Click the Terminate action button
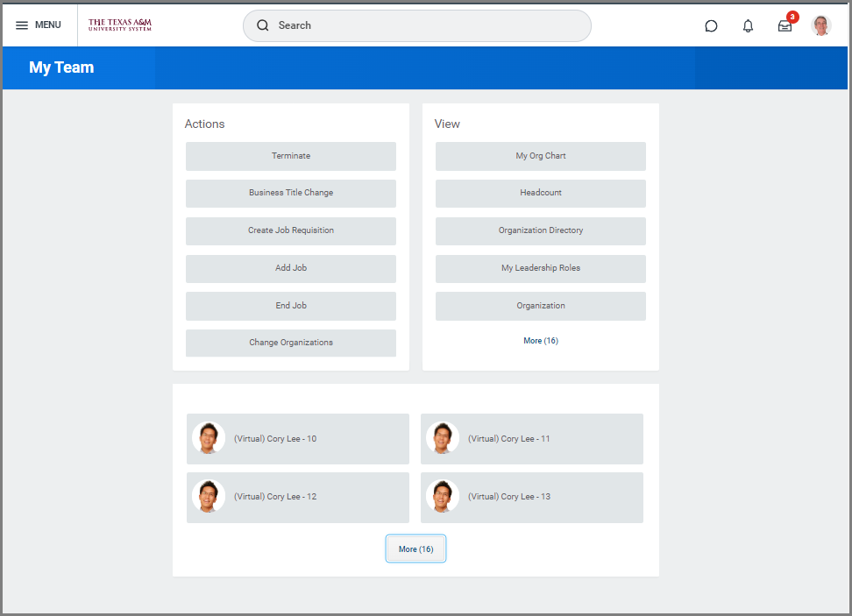The height and width of the screenshot is (616, 852). point(291,156)
